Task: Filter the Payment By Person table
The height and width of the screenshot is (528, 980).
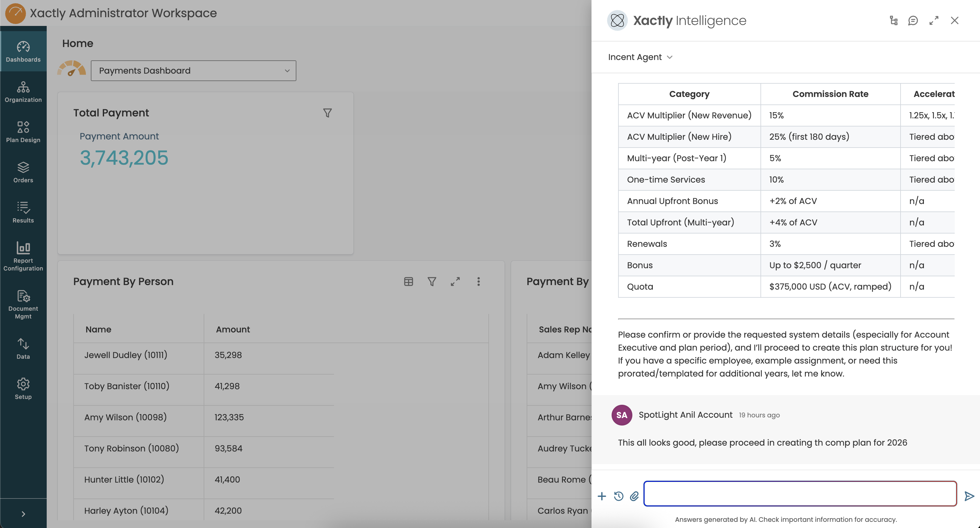Action: (431, 282)
